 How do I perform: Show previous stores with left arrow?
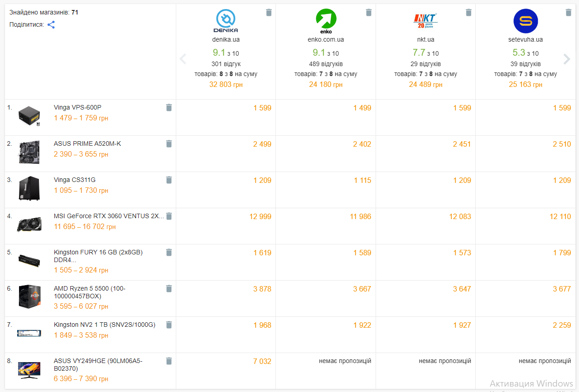click(x=183, y=59)
